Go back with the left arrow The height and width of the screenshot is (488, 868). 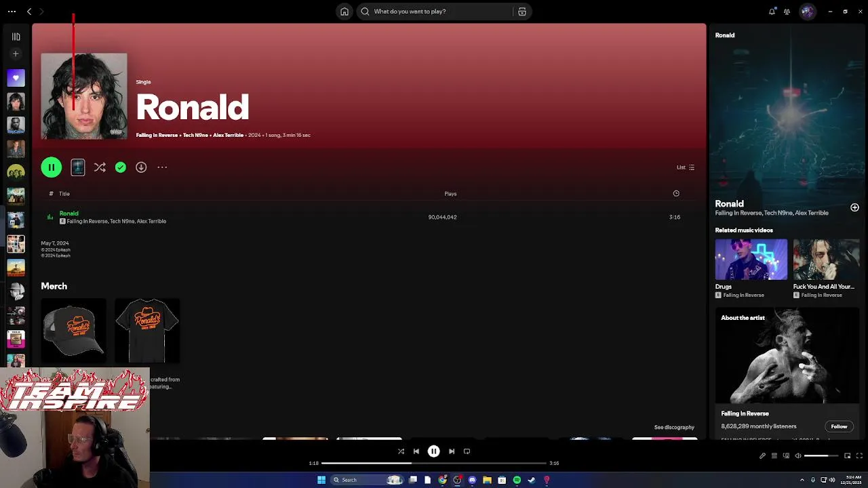coord(29,12)
